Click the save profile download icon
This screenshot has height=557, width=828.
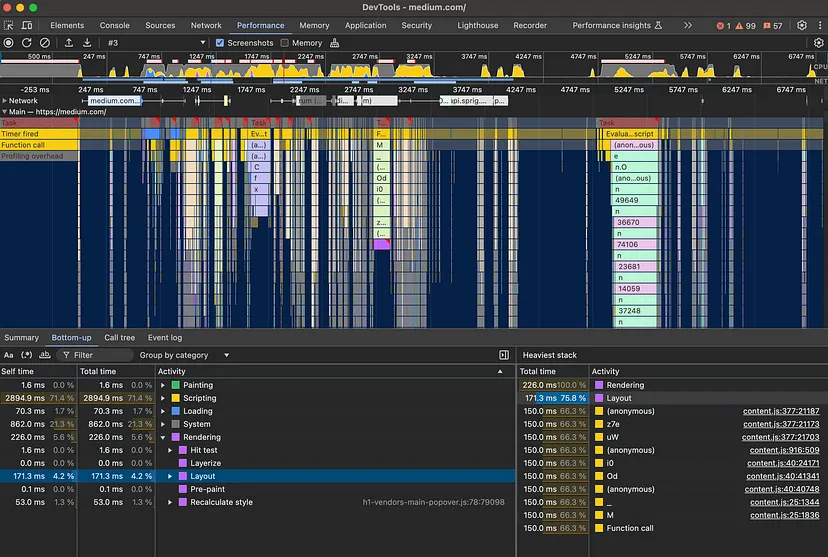[x=87, y=43]
